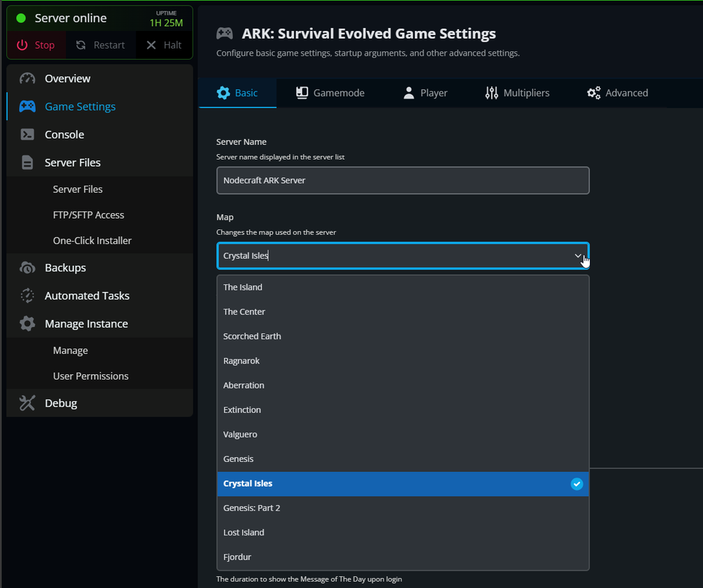Restart the ARK server
Image resolution: width=703 pixels, height=588 pixels.
point(101,44)
